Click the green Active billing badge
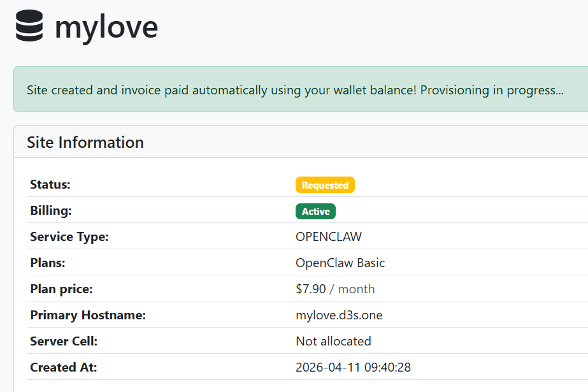588x392 pixels. (315, 211)
